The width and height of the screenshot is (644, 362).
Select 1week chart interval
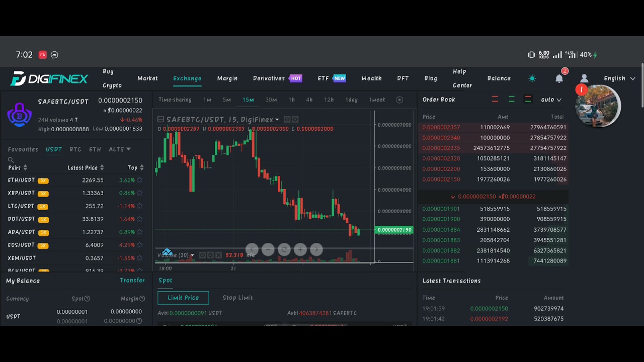[377, 100]
